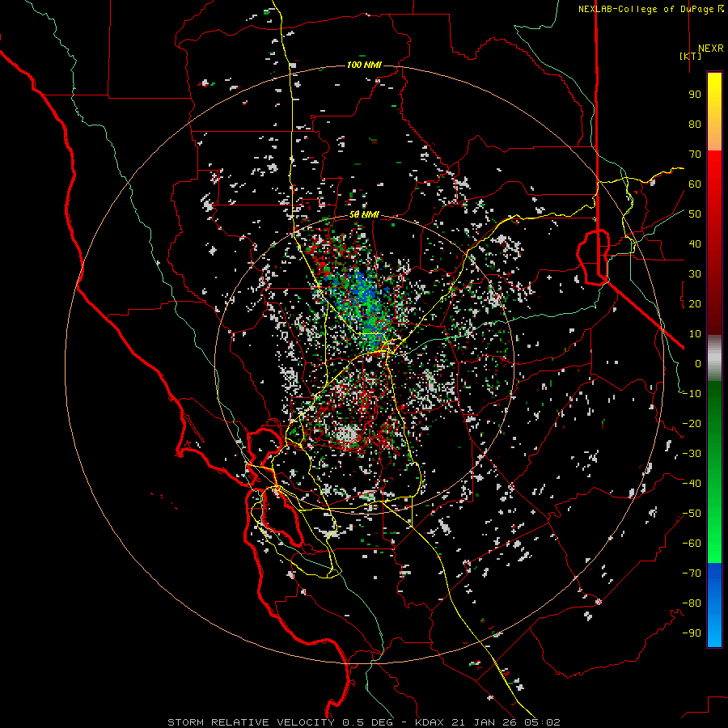Pick the gray zero-velocity segment of color bar
The width and height of the screenshot is (728, 728).
click(x=714, y=358)
